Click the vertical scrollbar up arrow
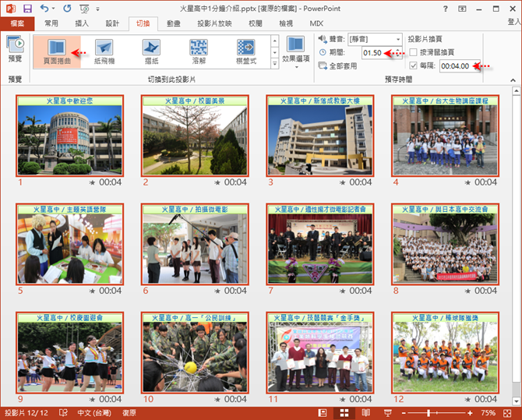The height and width of the screenshot is (420, 522). [x=517, y=90]
